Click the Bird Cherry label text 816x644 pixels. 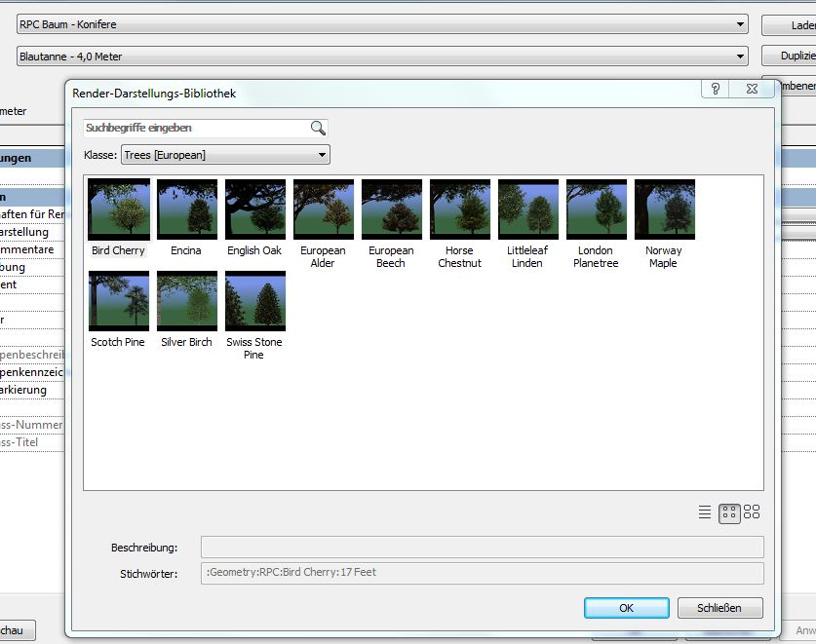(x=118, y=250)
